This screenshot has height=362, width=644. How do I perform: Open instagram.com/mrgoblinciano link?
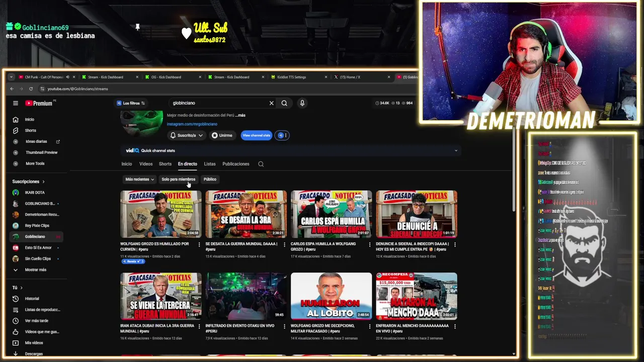[x=192, y=124]
